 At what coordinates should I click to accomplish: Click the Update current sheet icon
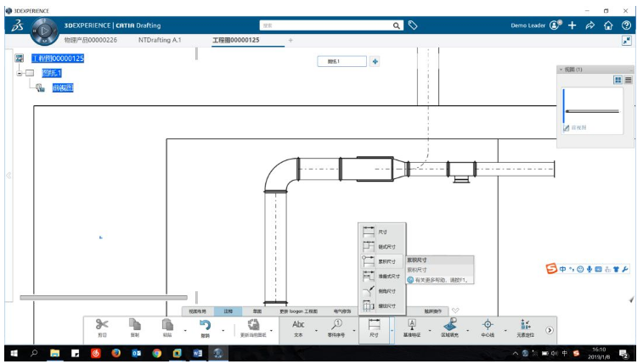click(253, 325)
